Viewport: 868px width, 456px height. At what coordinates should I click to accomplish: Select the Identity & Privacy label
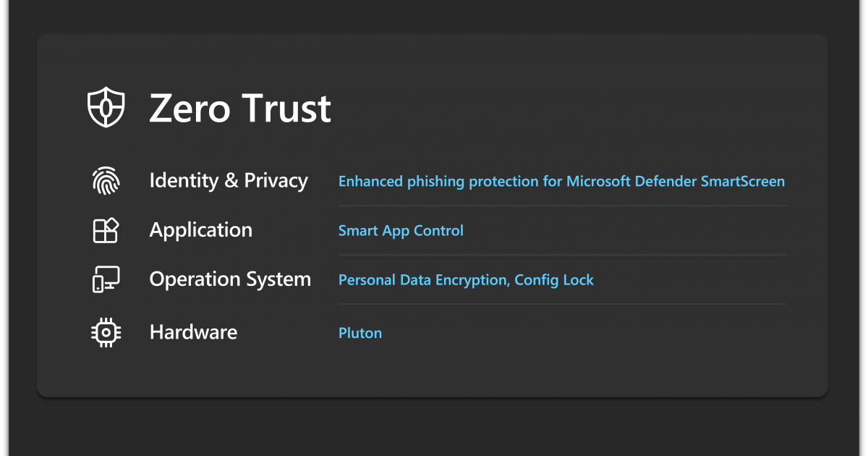tap(229, 181)
